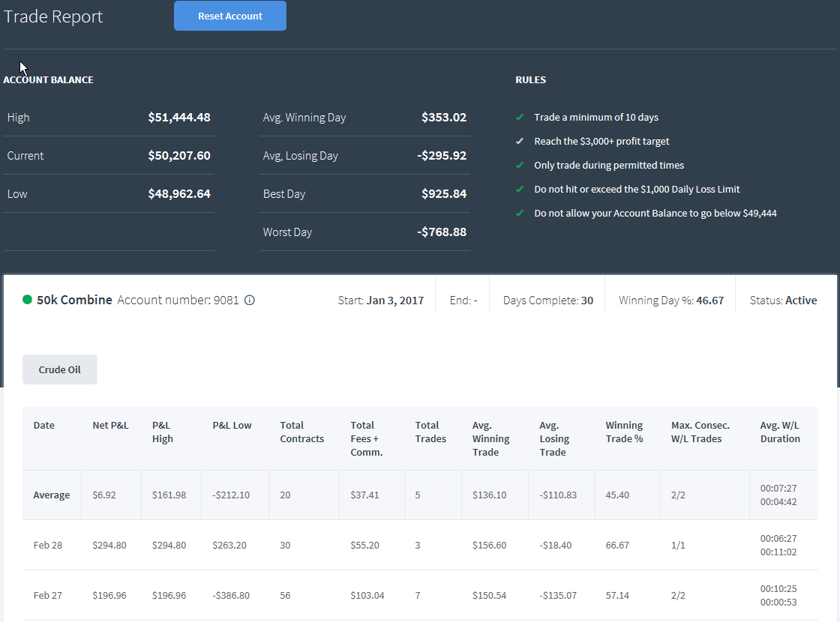Click the Avg. W/L Duration header
The height and width of the screenshot is (622, 840).
point(780,432)
